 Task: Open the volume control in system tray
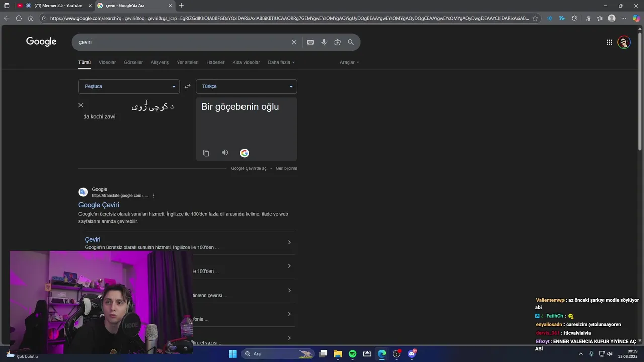click(x=609, y=354)
